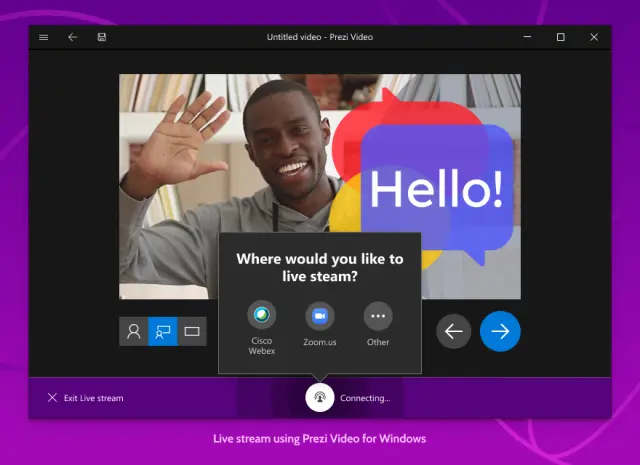Minimize the Prezi Video window
The image size is (640, 465).
pos(527,37)
